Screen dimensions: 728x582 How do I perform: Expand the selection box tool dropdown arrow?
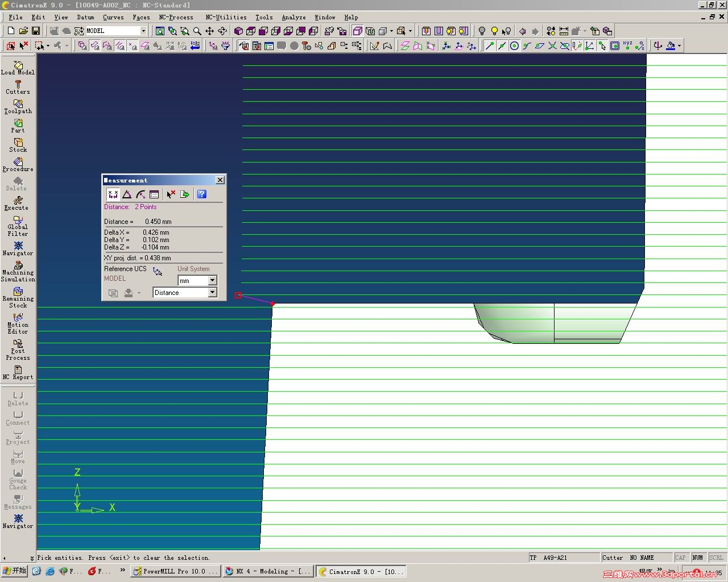(48, 45)
